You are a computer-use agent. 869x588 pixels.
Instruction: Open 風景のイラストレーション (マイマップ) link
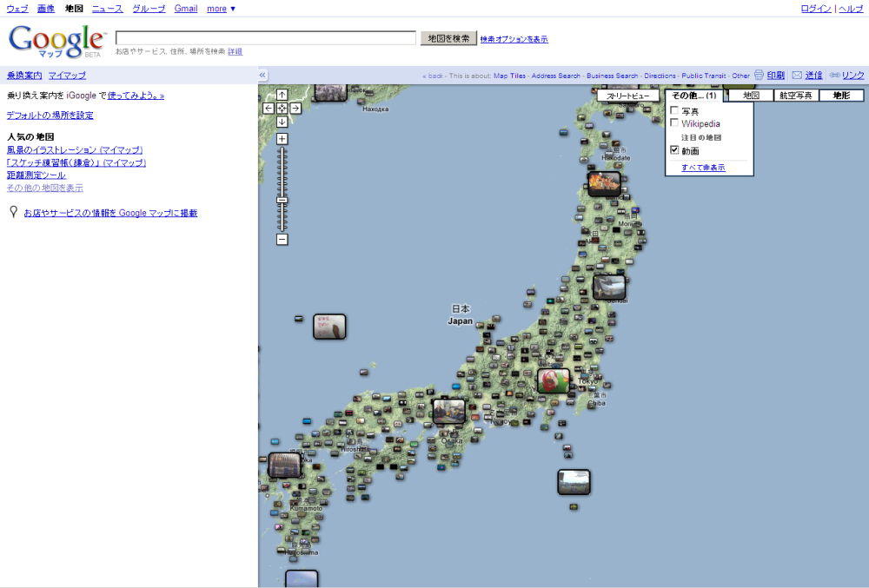pos(75,149)
